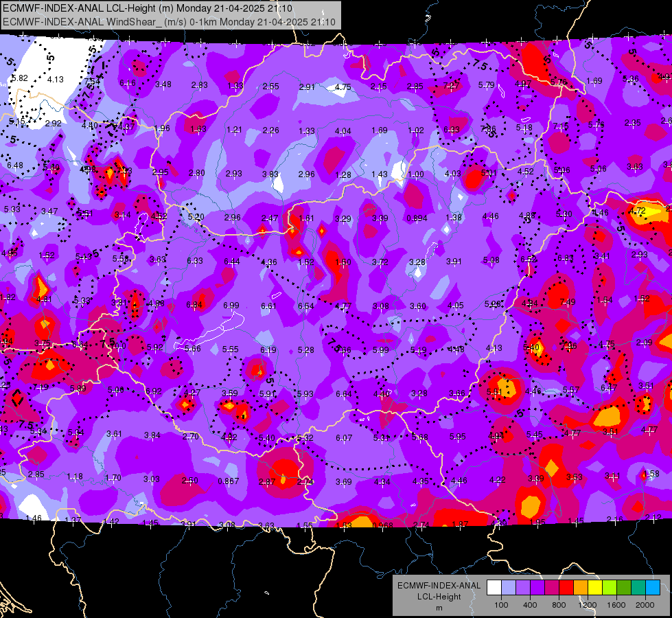This screenshot has height=618, width=672.
Task: Click the wind shear value 2.50
Action: point(190,481)
